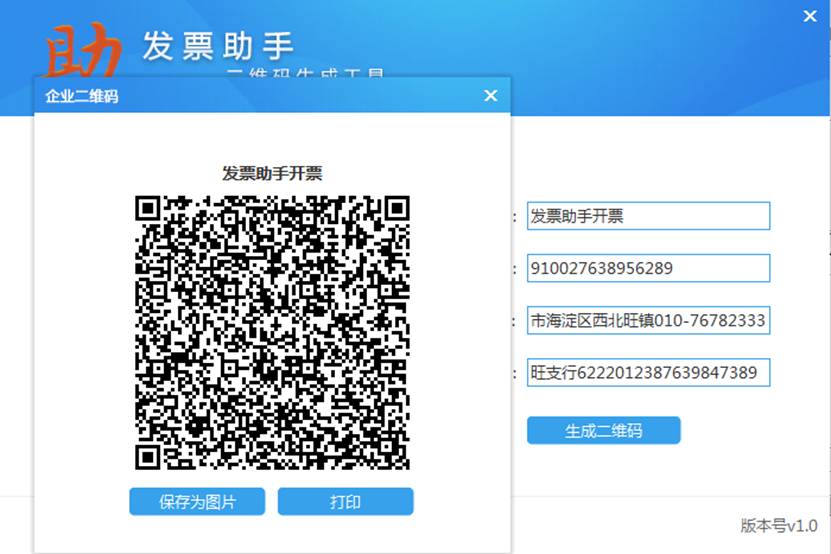
Task: Click the 保存为图片 button
Action: (197, 502)
